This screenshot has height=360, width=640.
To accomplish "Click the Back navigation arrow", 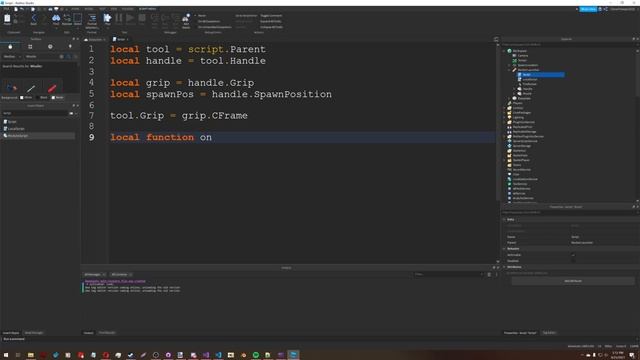I will pyautogui.click(x=34, y=18).
